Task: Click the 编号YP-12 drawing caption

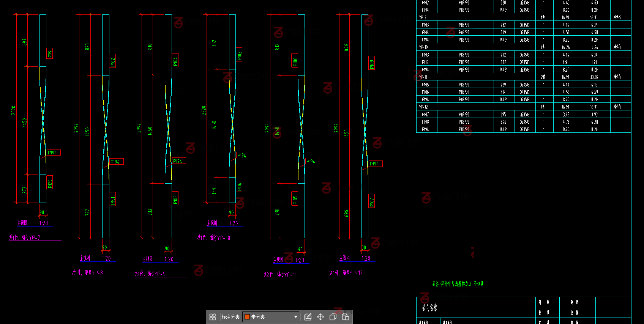Action: pyautogui.click(x=346, y=273)
